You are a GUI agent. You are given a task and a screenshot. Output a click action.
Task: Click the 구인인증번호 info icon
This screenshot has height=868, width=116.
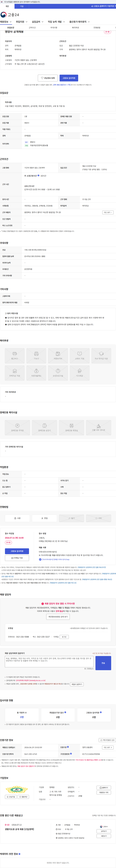71,754
